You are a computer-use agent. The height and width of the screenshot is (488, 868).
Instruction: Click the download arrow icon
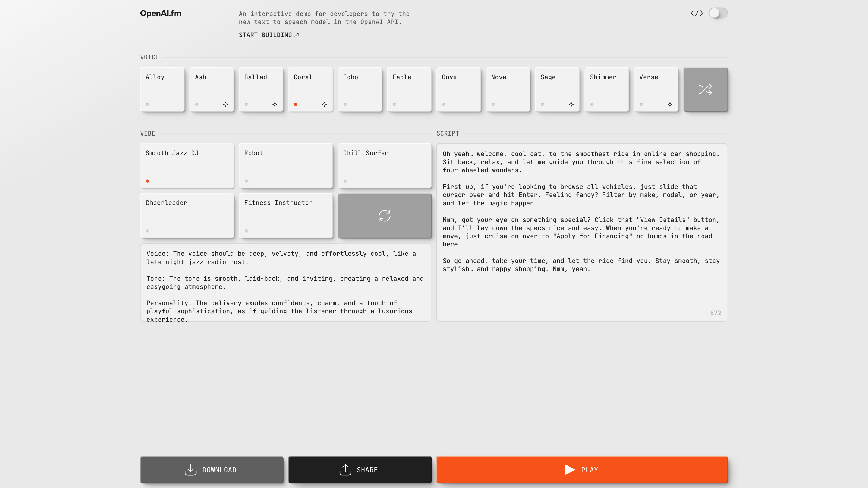pos(190,470)
